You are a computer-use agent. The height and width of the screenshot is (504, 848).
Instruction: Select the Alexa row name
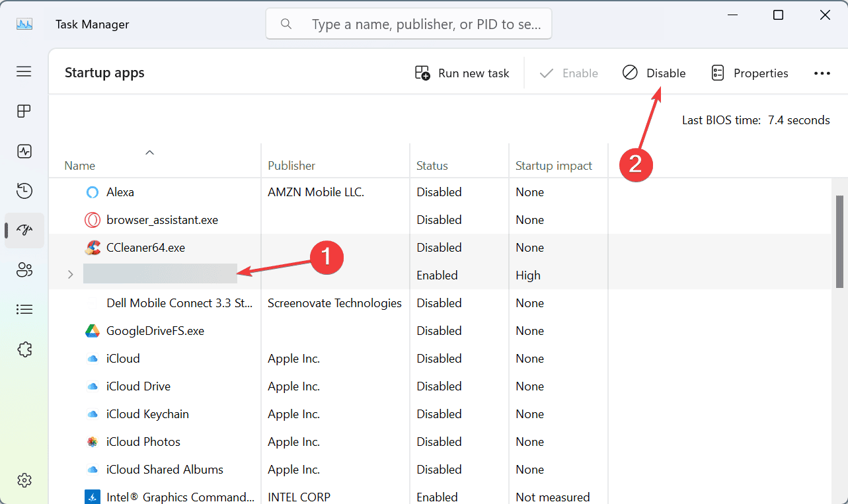pos(120,192)
